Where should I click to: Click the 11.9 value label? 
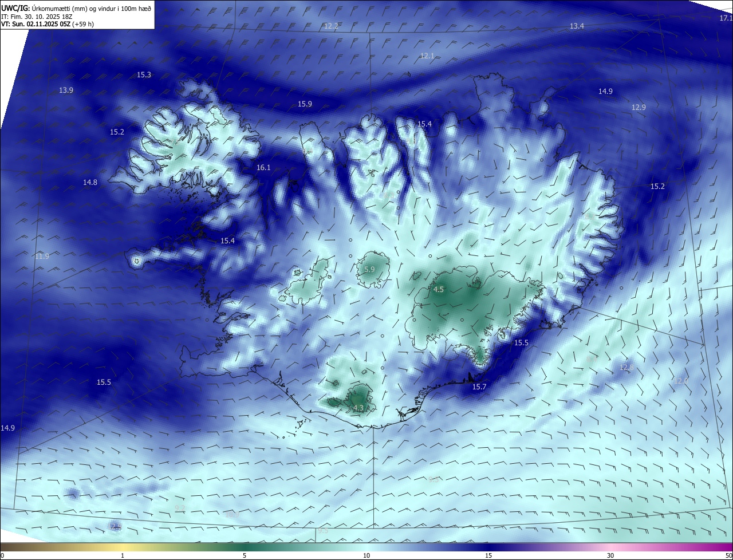pos(42,257)
